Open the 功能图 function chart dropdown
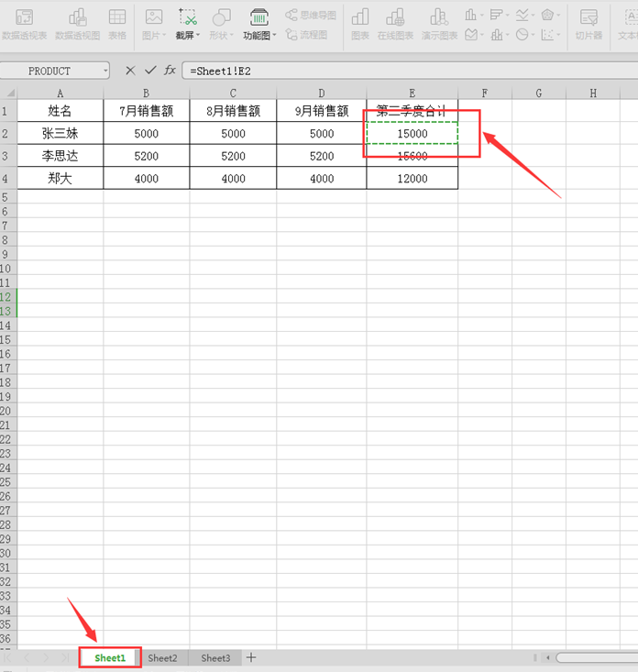Screen dimensions: 638x672 click(259, 24)
